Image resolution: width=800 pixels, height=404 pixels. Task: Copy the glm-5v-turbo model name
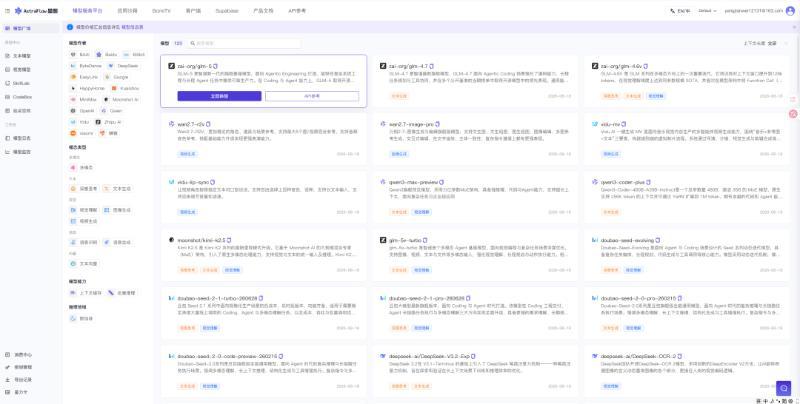coord(425,240)
